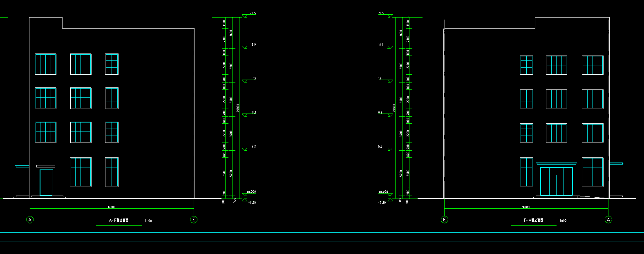This screenshot has height=254, width=644.
Task: Click the 18800 dimension under the A-E elevation
Action: (x=112, y=207)
